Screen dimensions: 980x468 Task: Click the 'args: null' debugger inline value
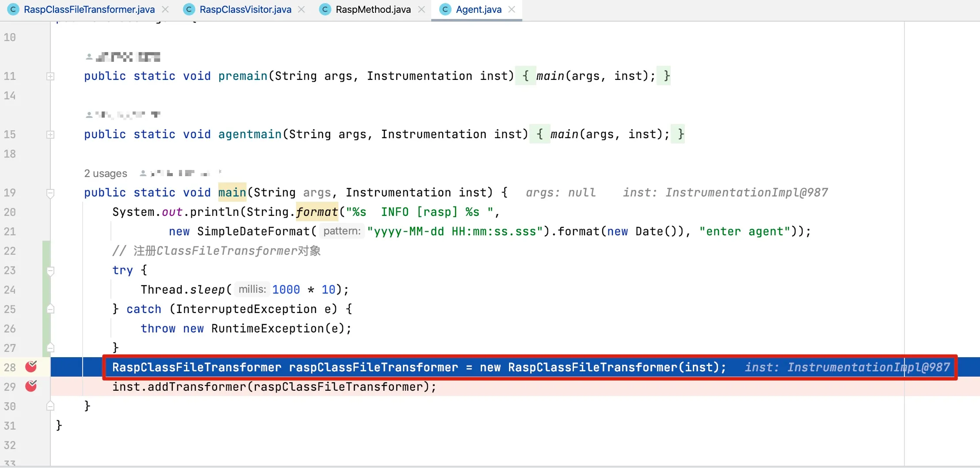point(561,192)
